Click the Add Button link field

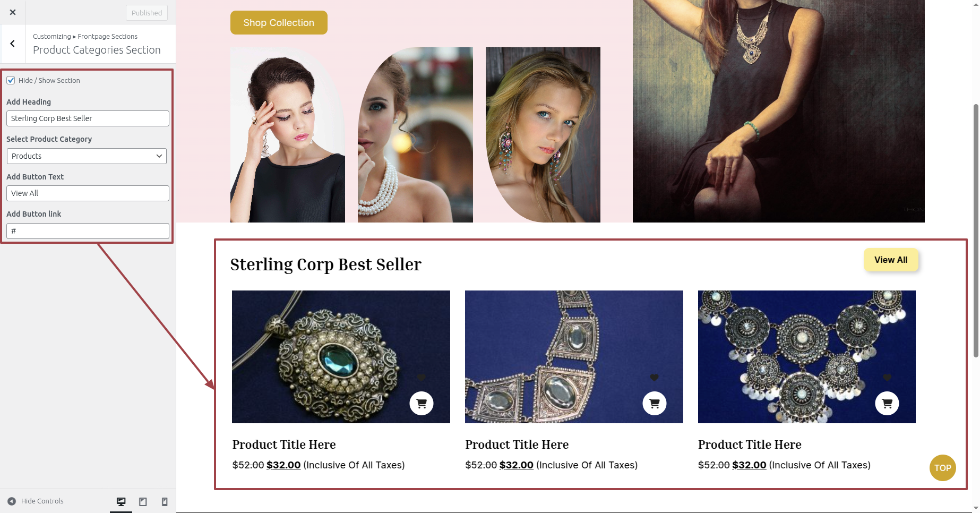(x=88, y=231)
